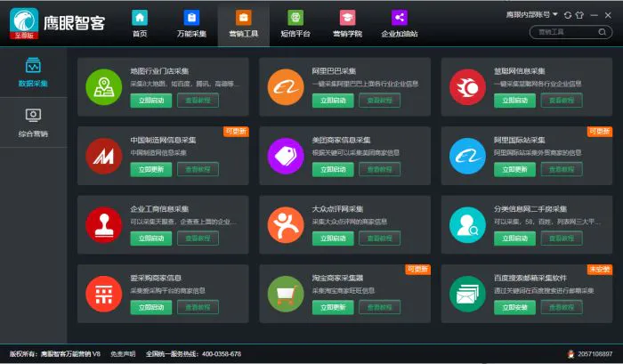Launch 企业工商信息采集 with 立即启动
The height and width of the screenshot is (364, 623).
151,239
